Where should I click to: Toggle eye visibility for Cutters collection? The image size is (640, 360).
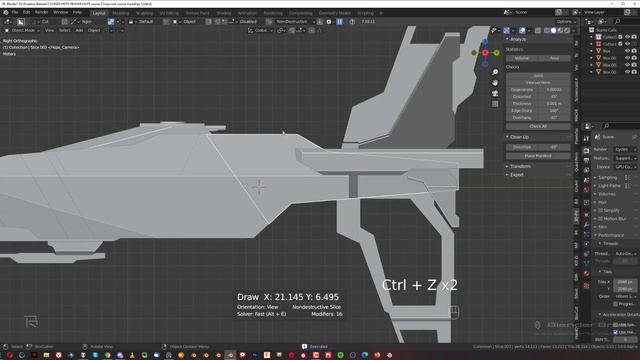[x=627, y=44]
